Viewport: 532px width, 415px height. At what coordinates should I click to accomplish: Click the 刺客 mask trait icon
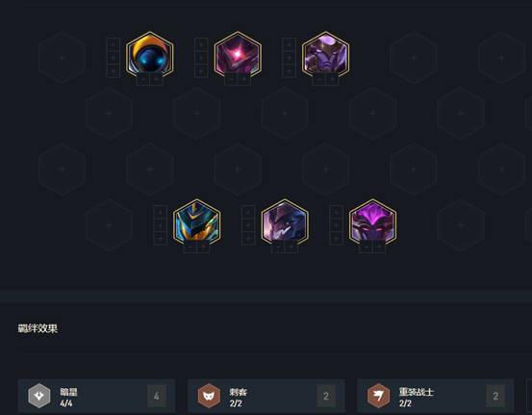click(x=209, y=396)
